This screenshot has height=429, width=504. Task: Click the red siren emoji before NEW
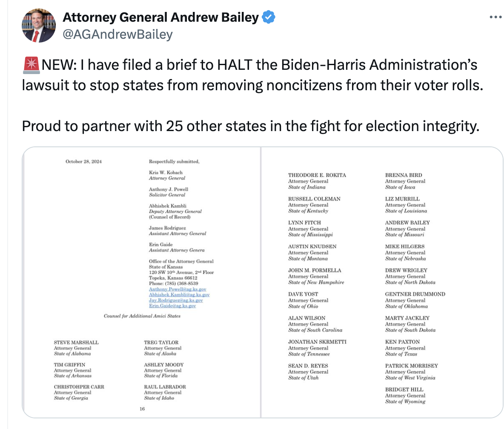pos(31,66)
